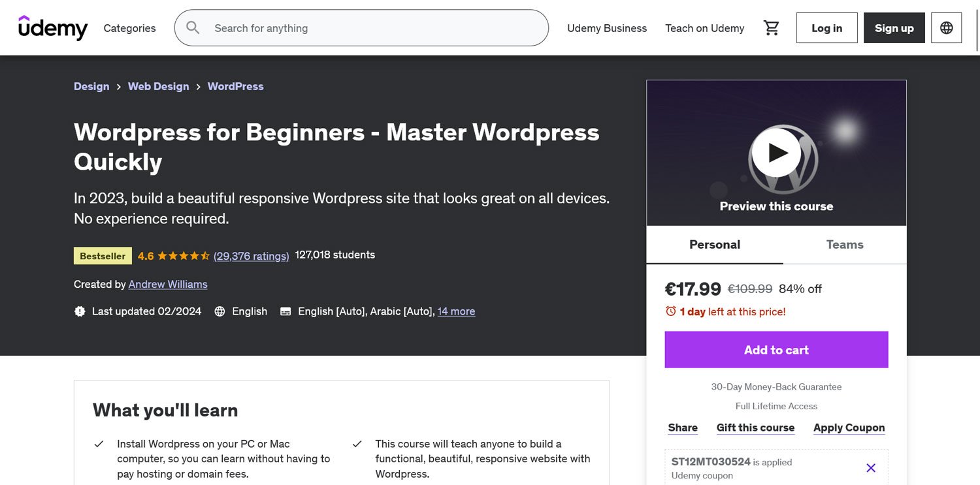Screen dimensions: 980x485
Task: Click the Udemy logo
Action: (x=53, y=28)
